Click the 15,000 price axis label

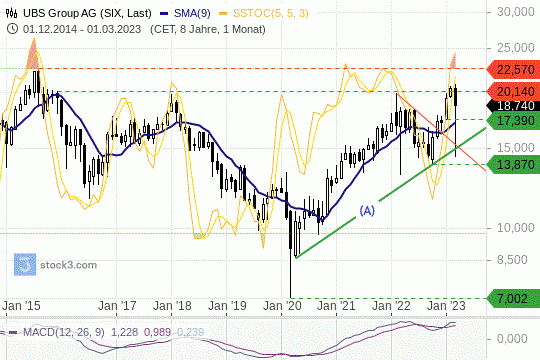[516, 148]
